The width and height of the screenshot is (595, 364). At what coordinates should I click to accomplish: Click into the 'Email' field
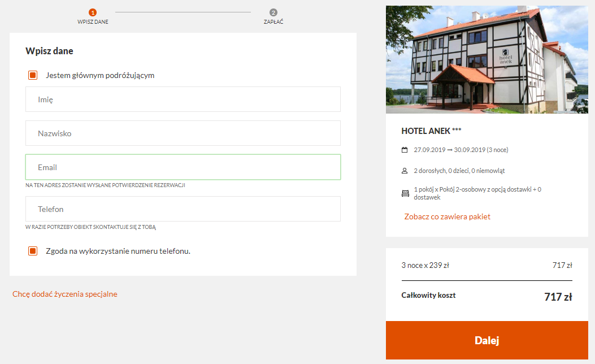click(x=183, y=167)
